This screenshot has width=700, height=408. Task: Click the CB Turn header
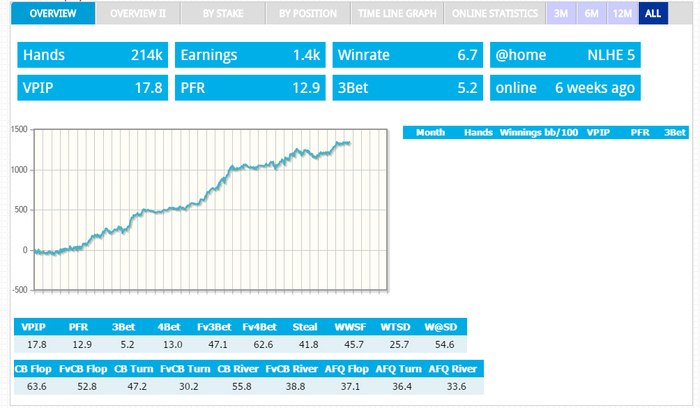click(133, 369)
